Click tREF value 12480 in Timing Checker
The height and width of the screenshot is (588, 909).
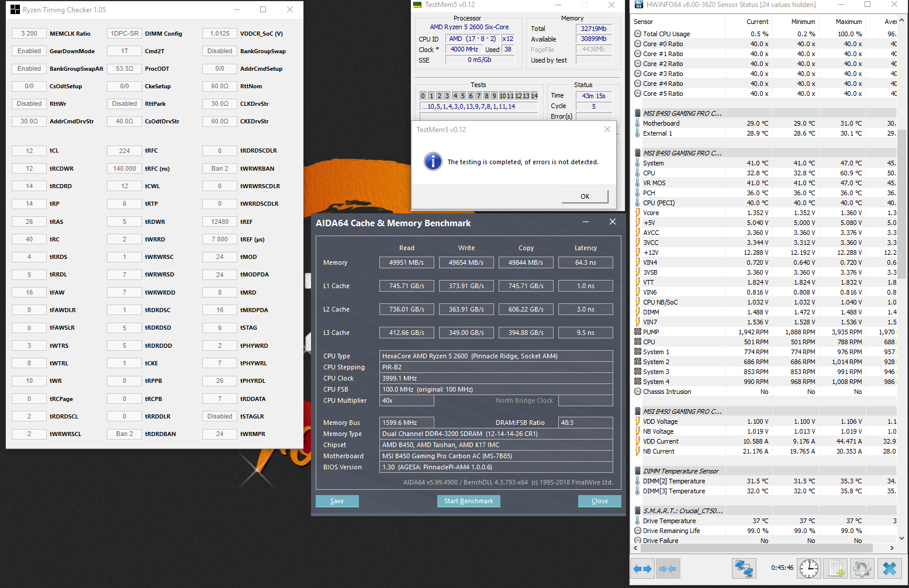[x=220, y=222]
